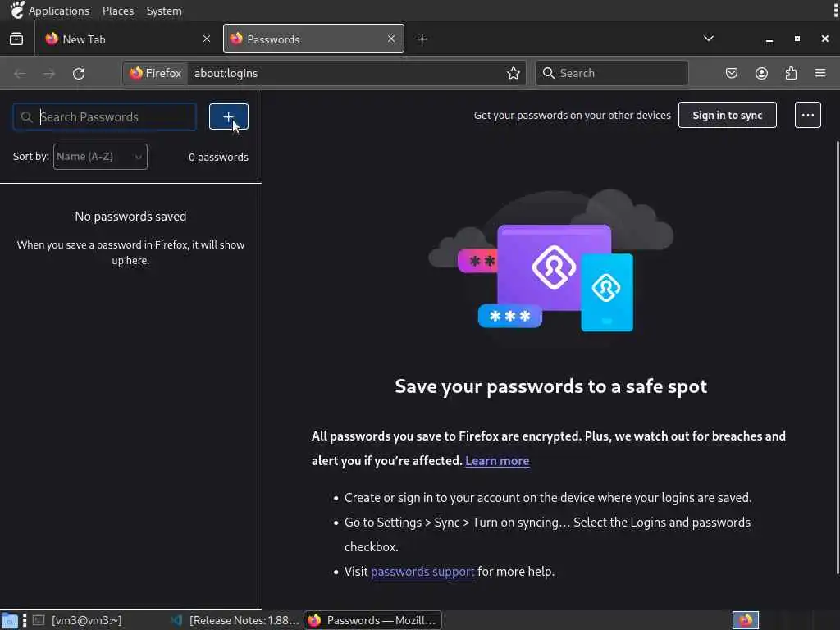Image resolution: width=840 pixels, height=630 pixels.
Task: Click 'Get your passwords on your other devices' text
Action: (572, 115)
